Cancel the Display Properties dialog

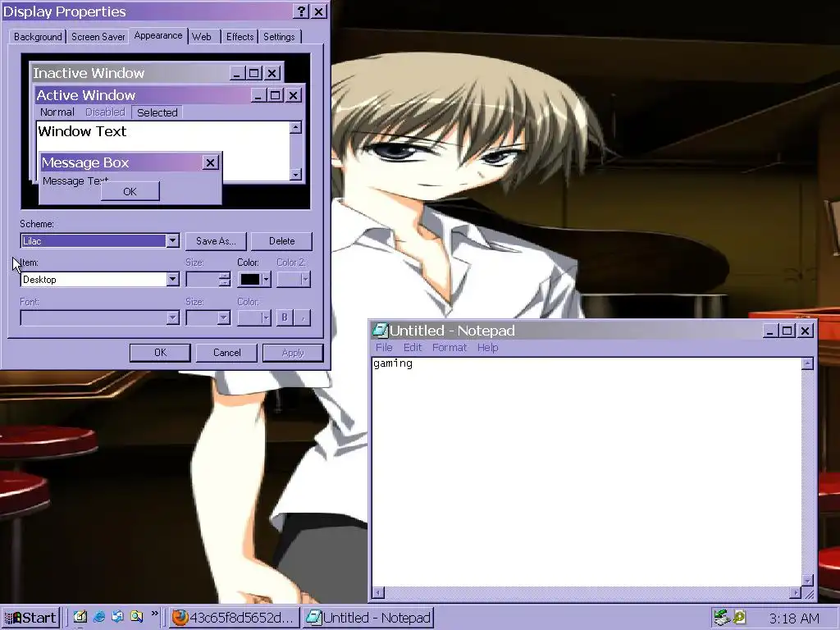click(226, 353)
